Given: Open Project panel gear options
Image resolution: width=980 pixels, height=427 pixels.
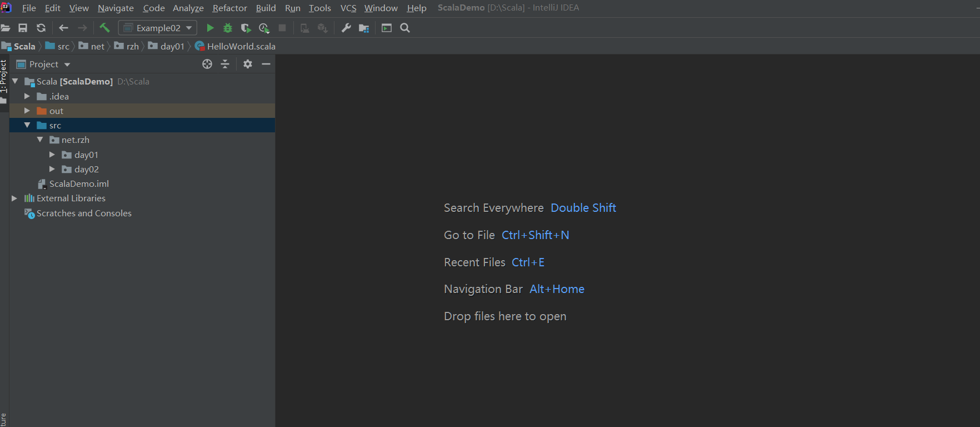Looking at the screenshot, I should pyautogui.click(x=248, y=64).
